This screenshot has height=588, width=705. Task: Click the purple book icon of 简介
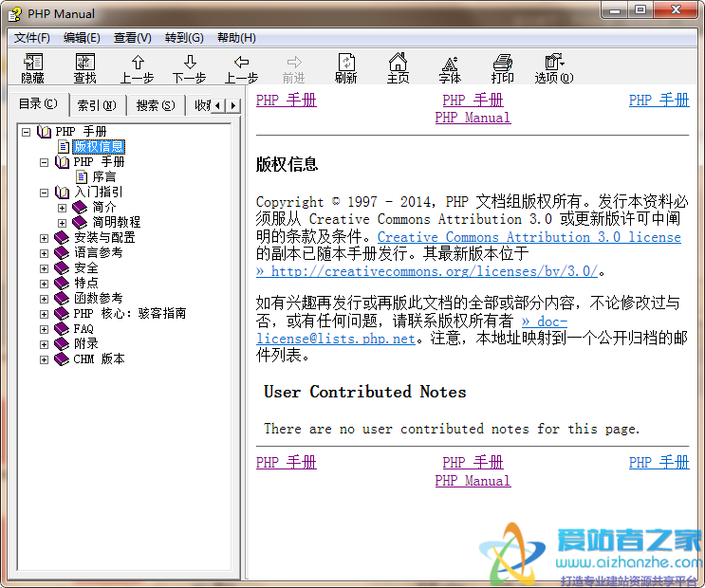tap(80, 208)
